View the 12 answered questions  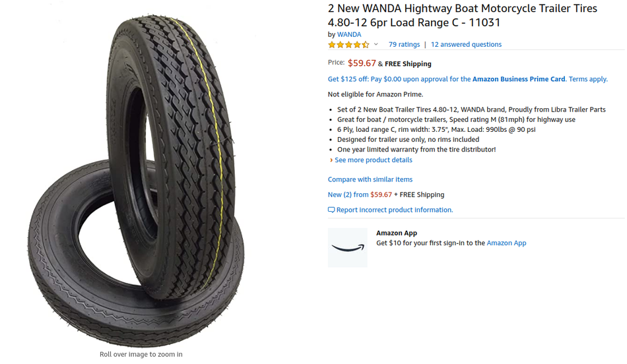pos(466,44)
